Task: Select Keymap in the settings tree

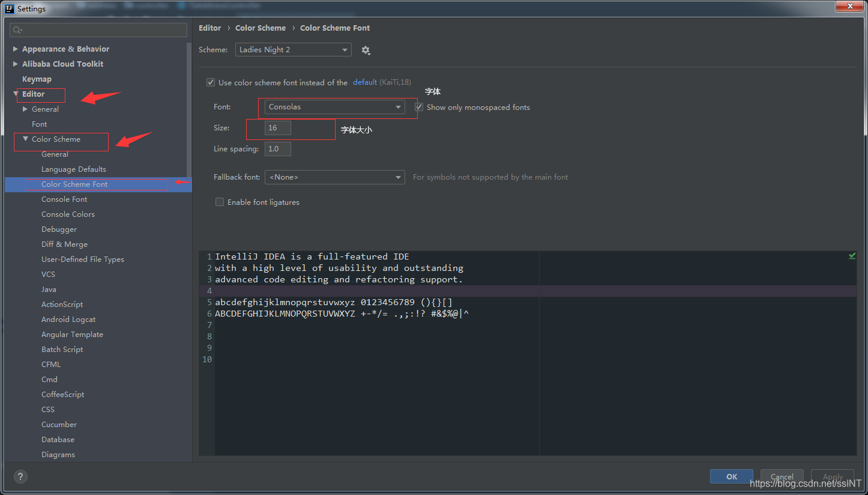Action: pyautogui.click(x=37, y=79)
